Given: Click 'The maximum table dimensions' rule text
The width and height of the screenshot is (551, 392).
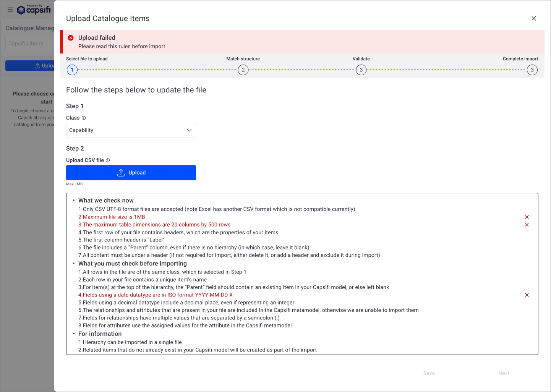Looking at the screenshot, I should tap(154, 225).
